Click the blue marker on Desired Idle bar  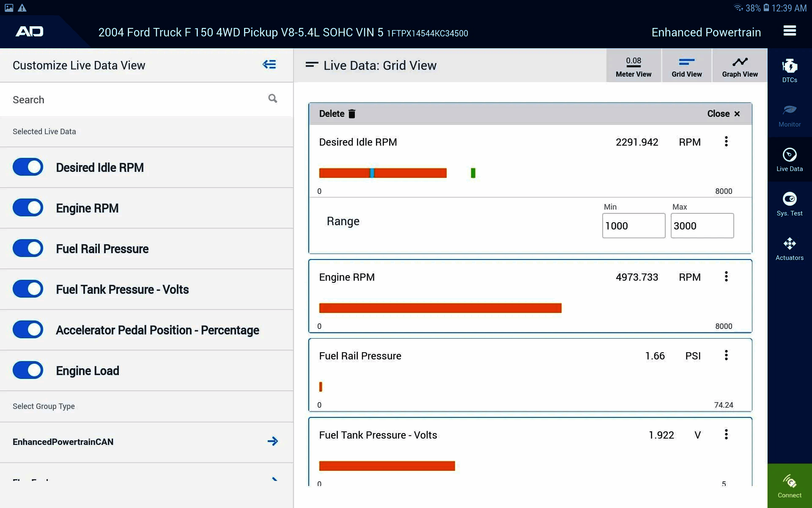pyautogui.click(x=372, y=173)
